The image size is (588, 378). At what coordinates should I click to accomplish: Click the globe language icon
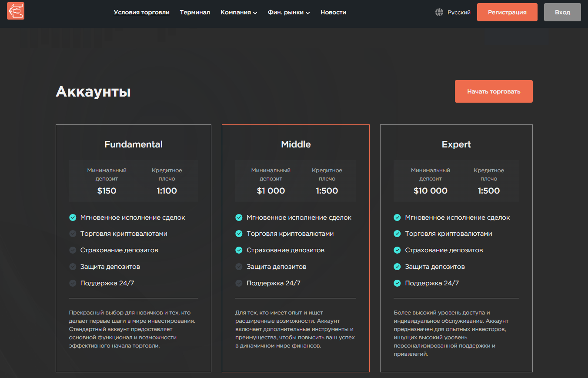[439, 12]
